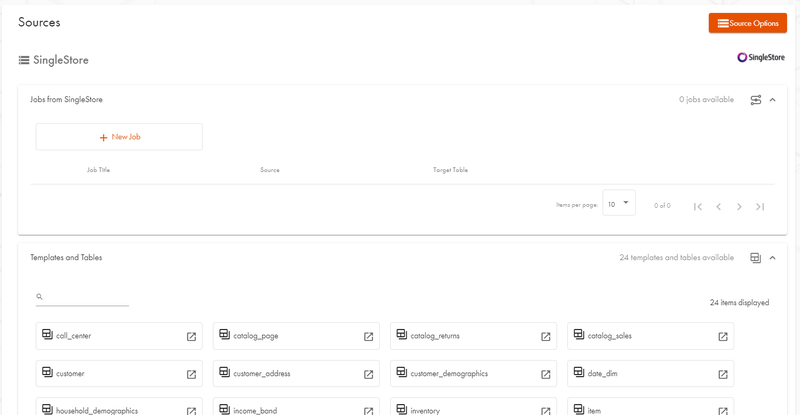Click the templates and tables table icon
The height and width of the screenshot is (415, 800).
tap(756, 258)
